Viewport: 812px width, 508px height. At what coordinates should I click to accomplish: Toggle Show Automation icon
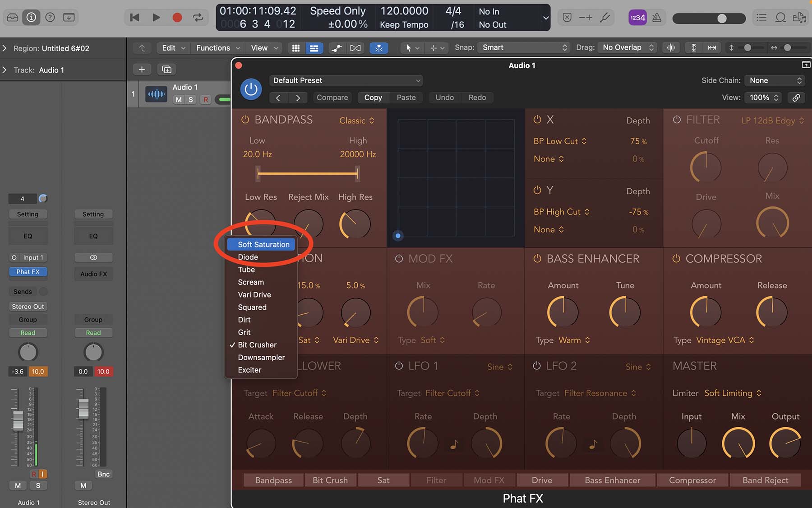point(337,48)
